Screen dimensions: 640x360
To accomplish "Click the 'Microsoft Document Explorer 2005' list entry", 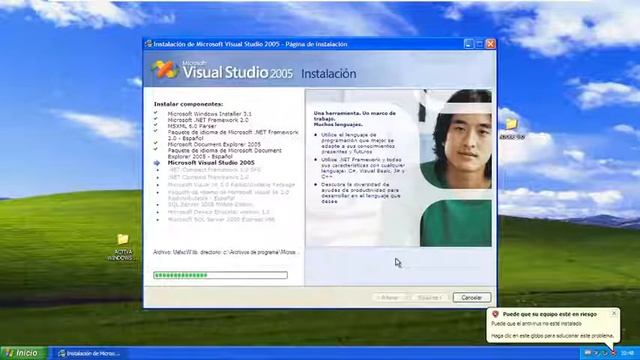I will click(214, 144).
